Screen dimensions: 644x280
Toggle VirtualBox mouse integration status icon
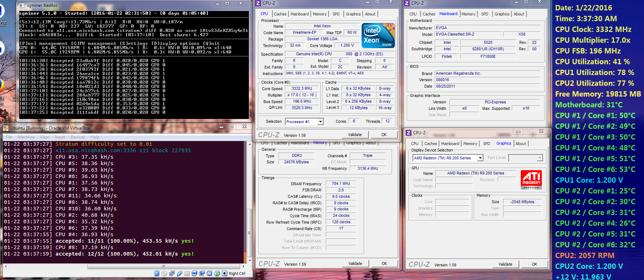click(217, 274)
